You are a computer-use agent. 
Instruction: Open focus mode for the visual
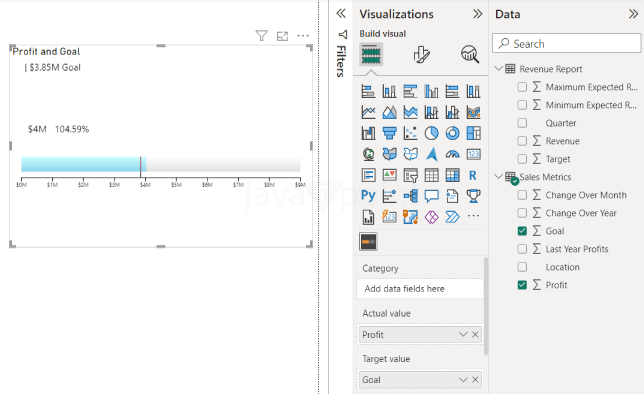tap(283, 36)
